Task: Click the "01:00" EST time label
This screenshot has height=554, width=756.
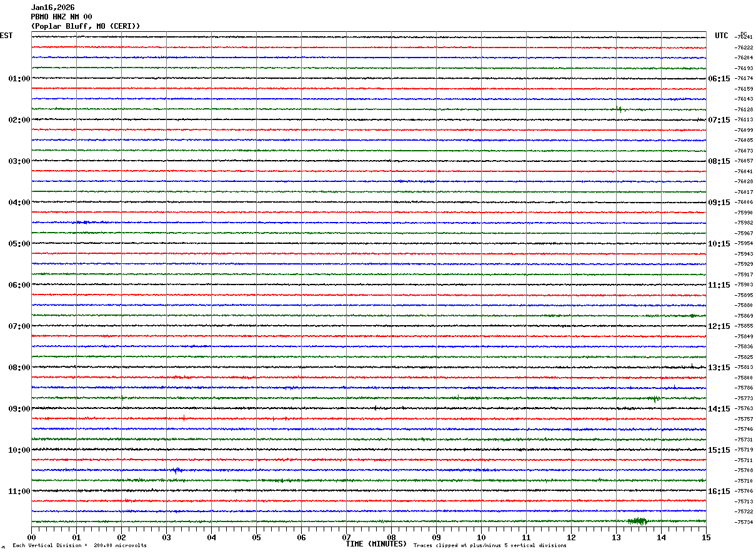Action: tap(19, 79)
